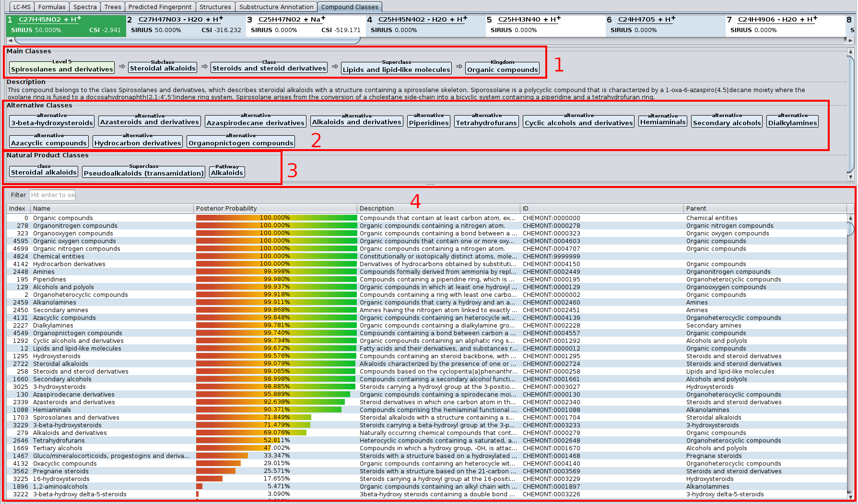Viewport: 858px width, 504px height.
Task: Click the Steroids and steroid derivatives class box
Action: (269, 68)
